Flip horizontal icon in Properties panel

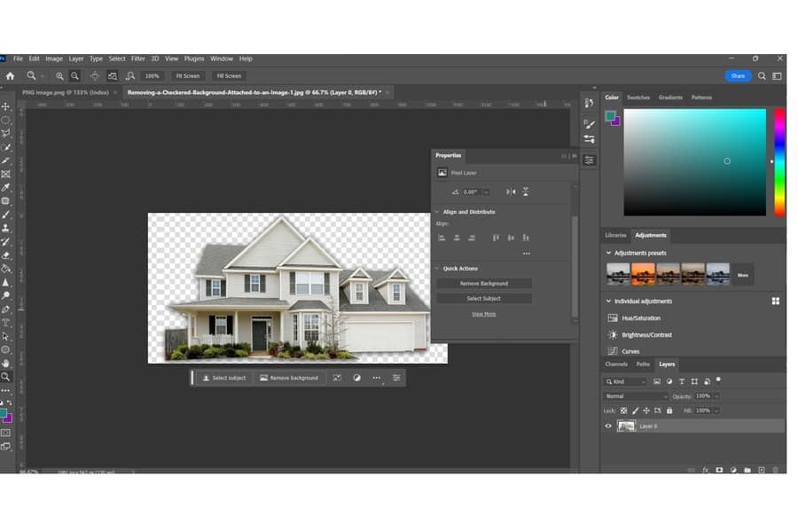click(x=511, y=192)
